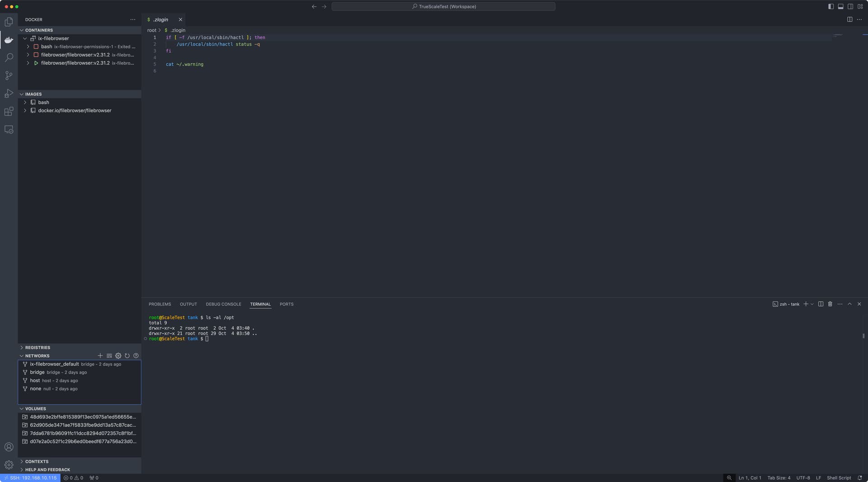
Task: Toggle the secondary side bar layout button
Action: [x=850, y=6]
